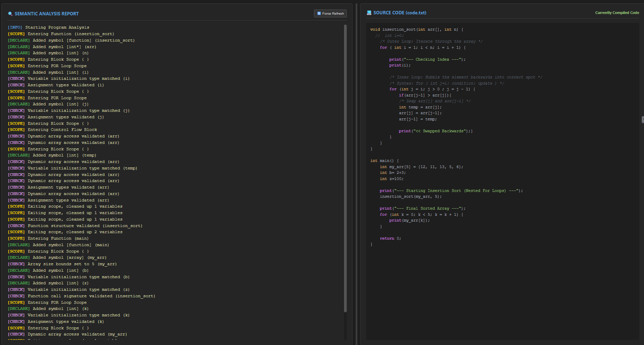Click the int my_arr[5] declaration line
The width and height of the screenshot is (644, 345).
pyautogui.click(x=421, y=167)
